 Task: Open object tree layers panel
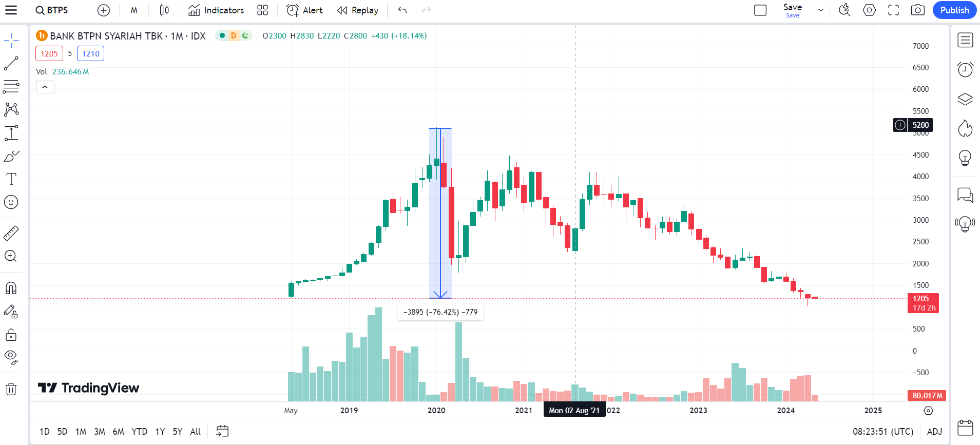coord(965,99)
